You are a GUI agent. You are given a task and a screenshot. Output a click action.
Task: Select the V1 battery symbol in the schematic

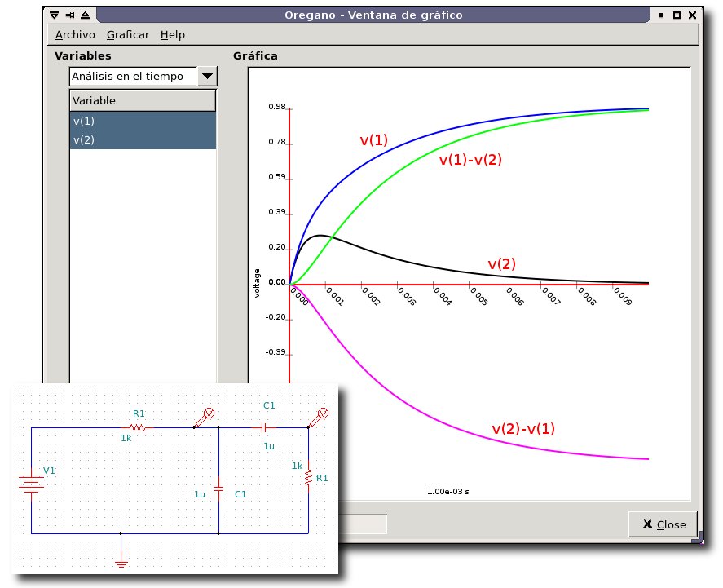(31, 486)
